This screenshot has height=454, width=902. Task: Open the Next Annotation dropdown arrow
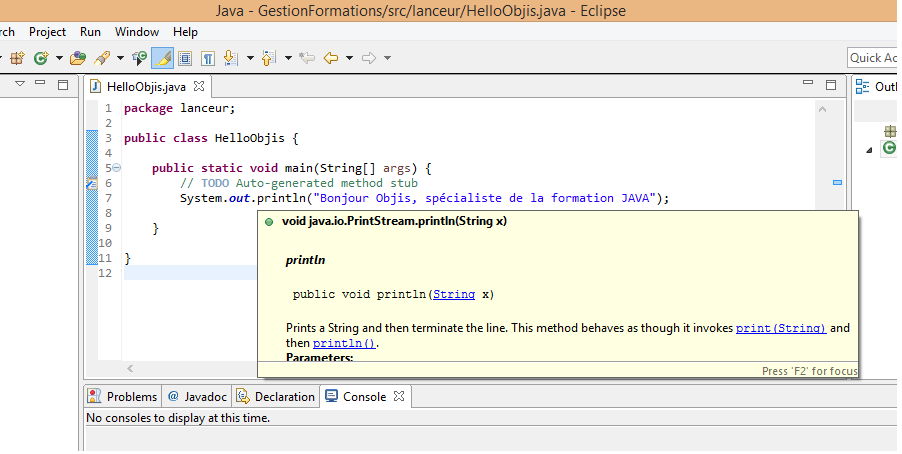[250, 58]
